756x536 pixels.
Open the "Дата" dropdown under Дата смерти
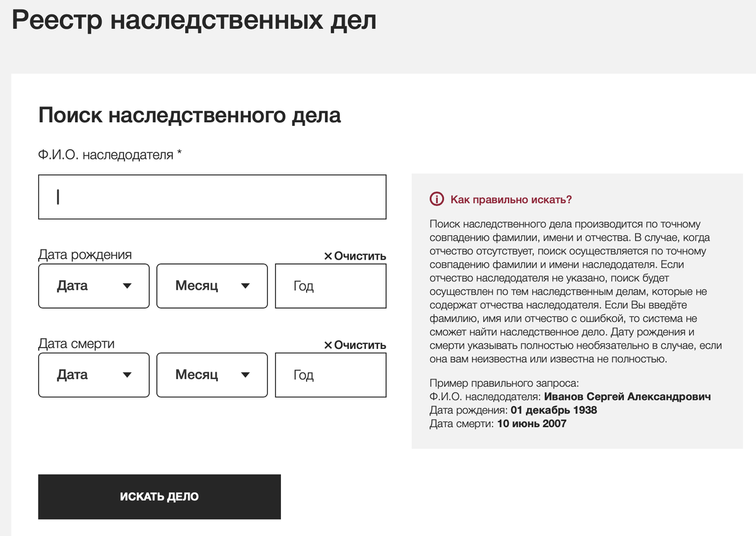(93, 375)
